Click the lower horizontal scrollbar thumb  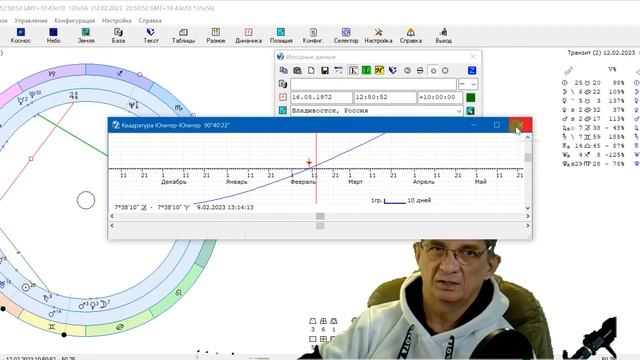pyautogui.click(x=320, y=226)
